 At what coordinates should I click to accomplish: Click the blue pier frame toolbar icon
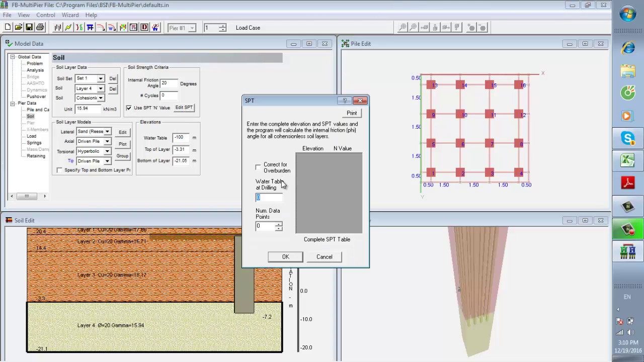[x=90, y=27]
